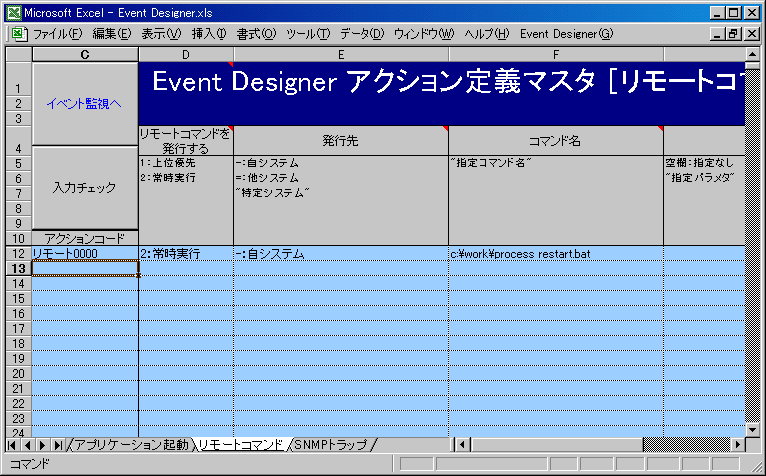Viewport: 766px width, 476px height.
Task: Switch to アプリケーション起動 sheet tab
Action: point(131,444)
